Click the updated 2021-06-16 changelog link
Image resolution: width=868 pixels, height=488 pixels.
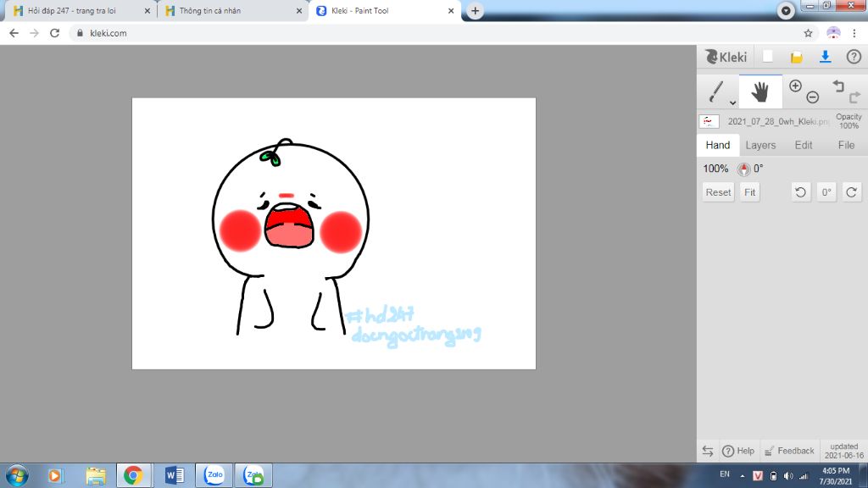coord(843,451)
